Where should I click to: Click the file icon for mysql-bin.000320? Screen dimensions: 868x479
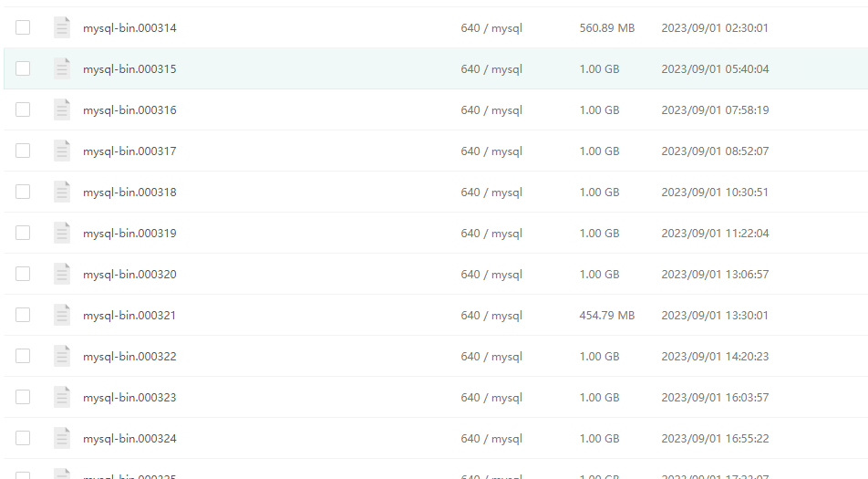pyautogui.click(x=62, y=274)
